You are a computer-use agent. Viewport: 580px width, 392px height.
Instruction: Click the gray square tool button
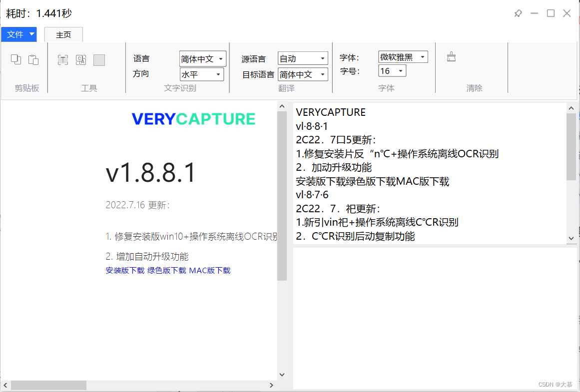point(99,60)
